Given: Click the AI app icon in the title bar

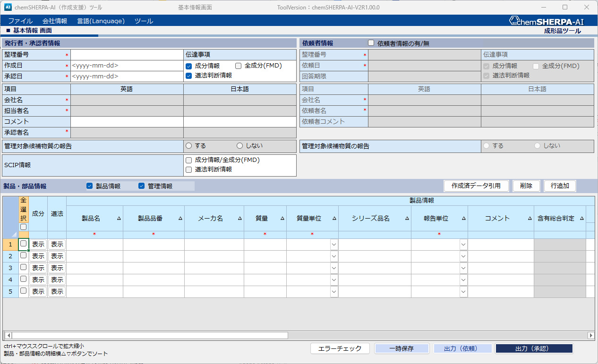Looking at the screenshot, I should [8, 8].
